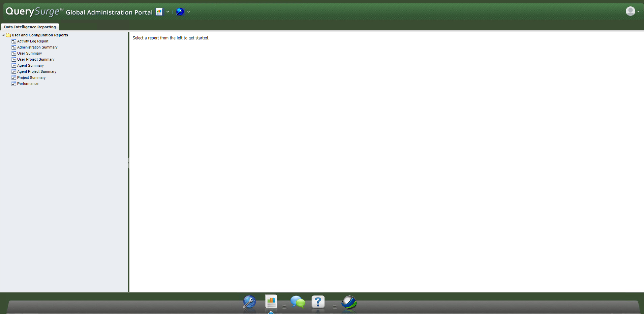The height and width of the screenshot is (314, 644).
Task: Open the Activity Log Report
Action: [x=33, y=41]
